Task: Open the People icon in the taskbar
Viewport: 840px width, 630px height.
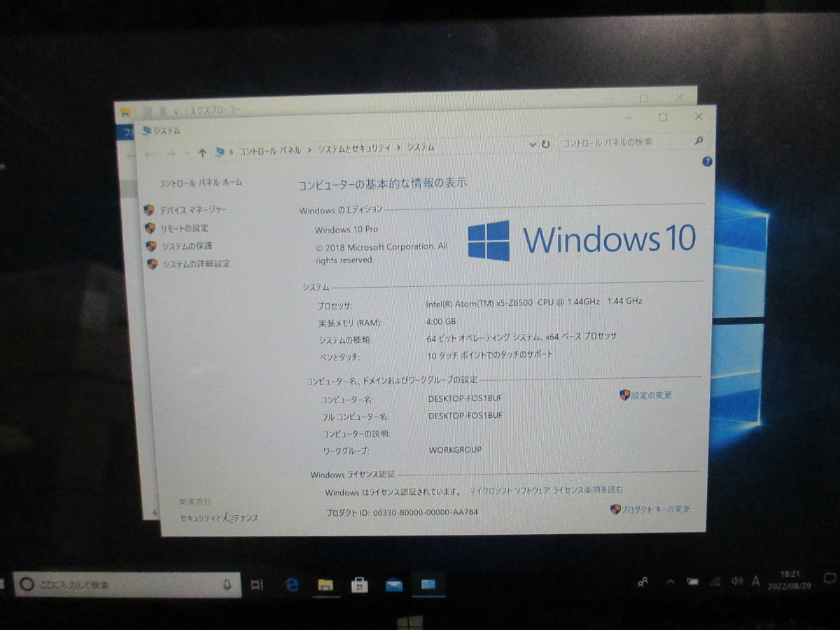Action: (643, 582)
